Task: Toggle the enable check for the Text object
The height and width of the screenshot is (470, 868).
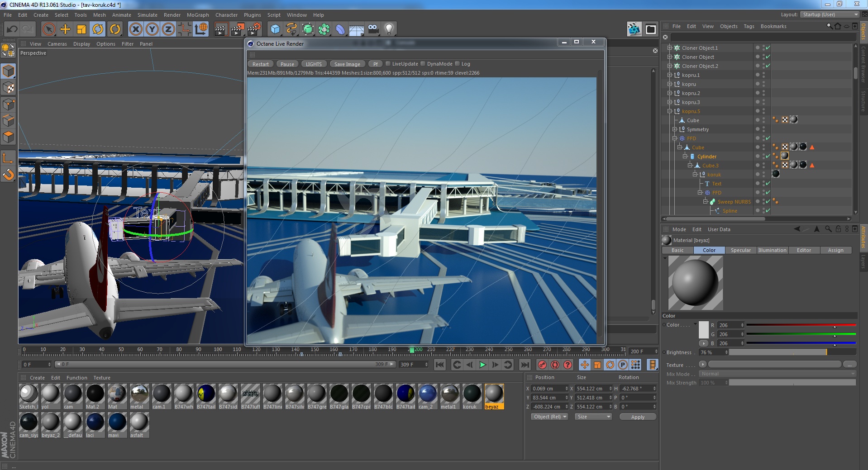Action: (x=768, y=184)
